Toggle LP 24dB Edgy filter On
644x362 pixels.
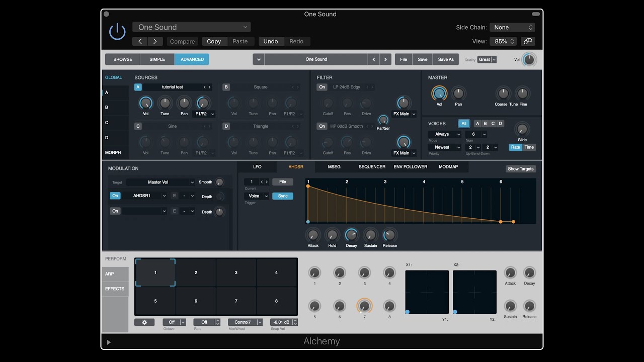322,87
